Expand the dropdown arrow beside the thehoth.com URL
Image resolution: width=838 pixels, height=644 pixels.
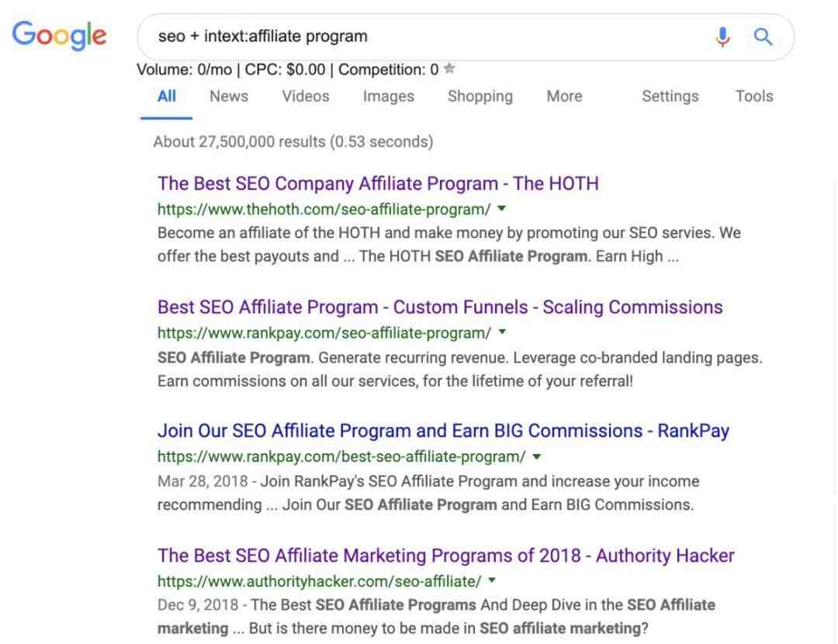tap(501, 209)
